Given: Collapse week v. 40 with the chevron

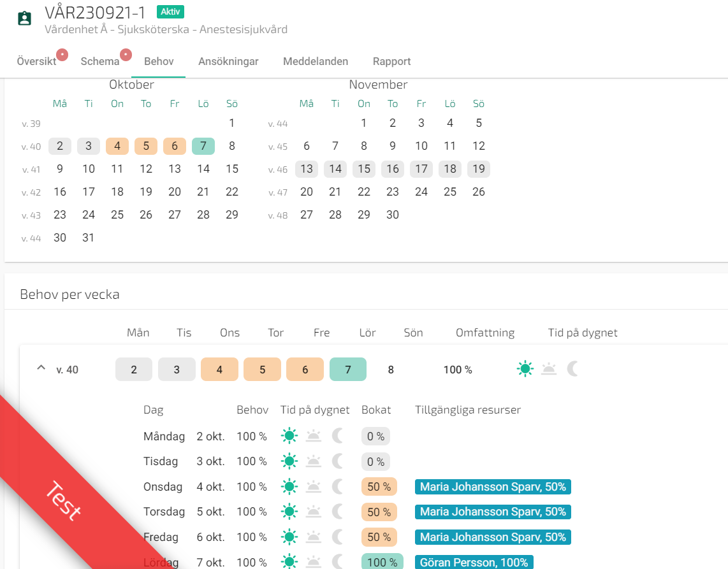Looking at the screenshot, I should (x=41, y=368).
